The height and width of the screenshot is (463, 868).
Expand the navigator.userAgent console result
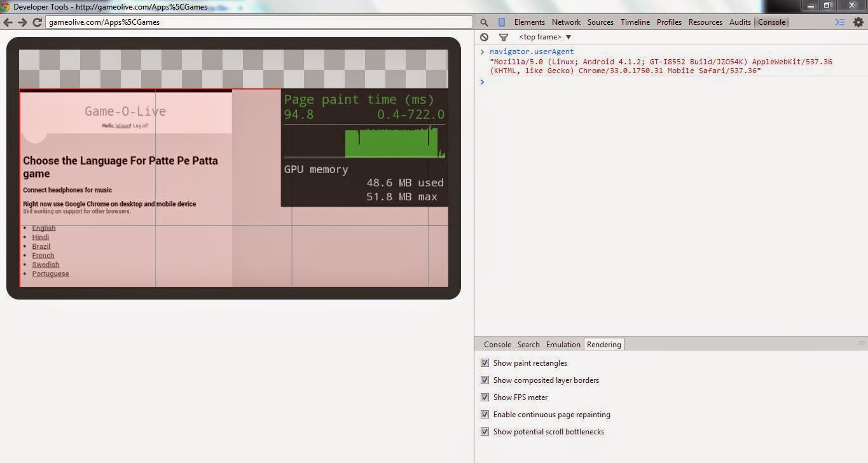(x=482, y=52)
